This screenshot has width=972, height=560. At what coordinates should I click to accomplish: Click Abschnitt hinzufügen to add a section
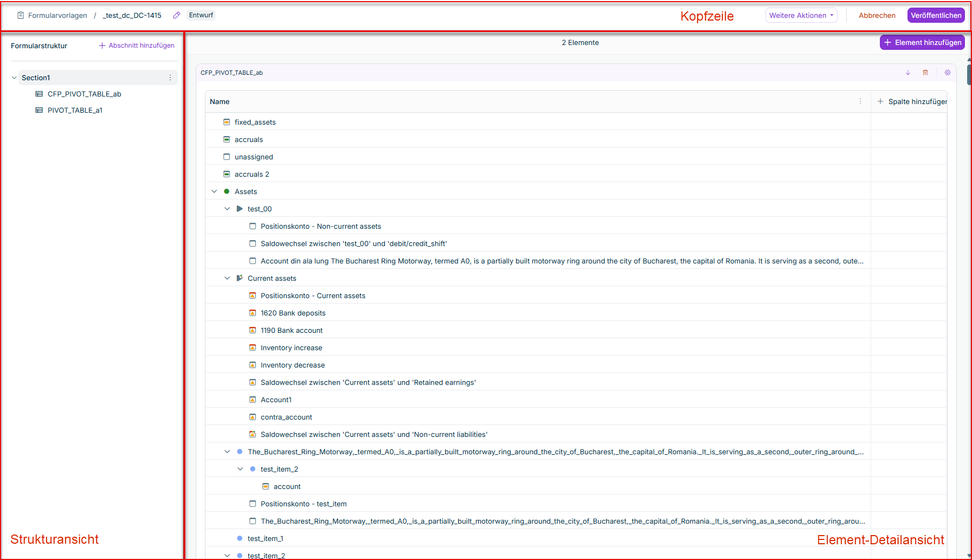pyautogui.click(x=137, y=46)
